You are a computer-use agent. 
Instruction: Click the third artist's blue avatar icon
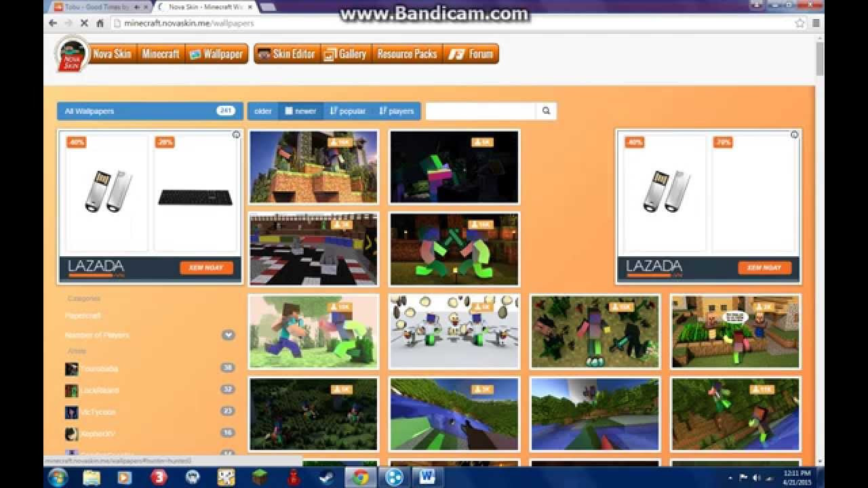(71, 412)
